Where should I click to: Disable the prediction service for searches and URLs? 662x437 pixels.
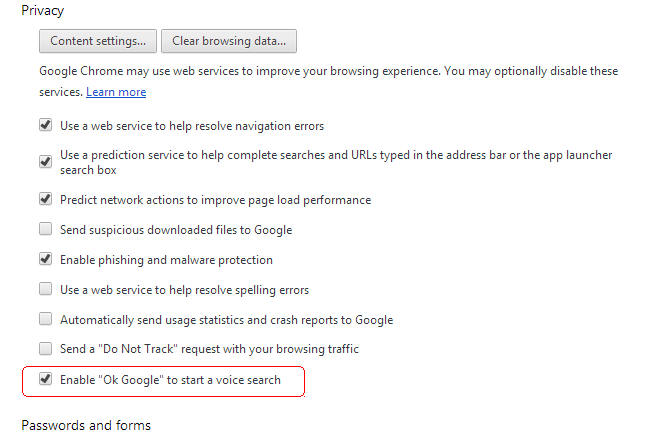pos(46,161)
